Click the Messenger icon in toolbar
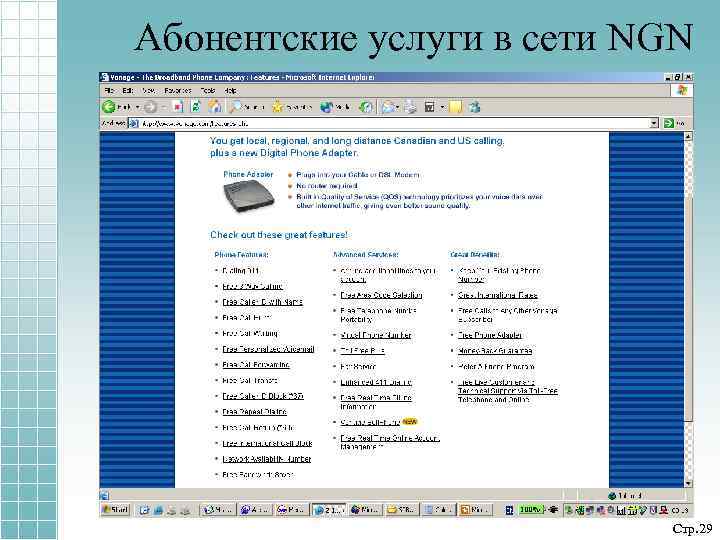Screen dimensions: 720x540 474,107
